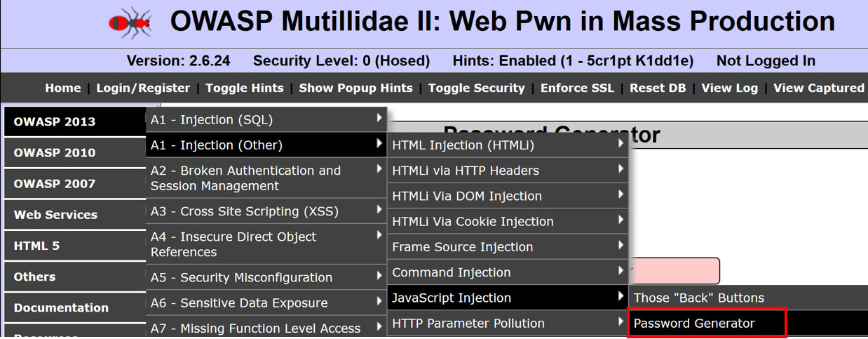Screen dimensions: 868x339
Task: Expand arrow beside A6 - Sensitive Data Exposure
Action: [x=379, y=300]
